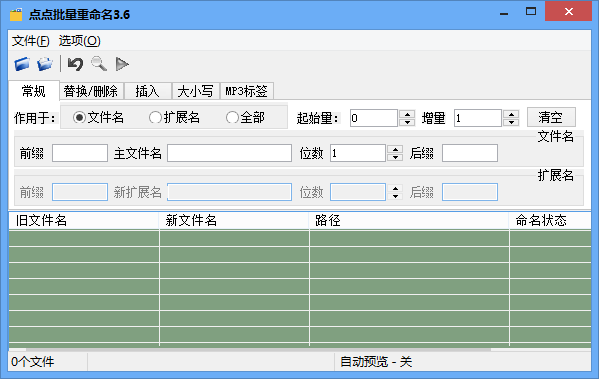Click the undo arrow toolbar icon

point(75,64)
